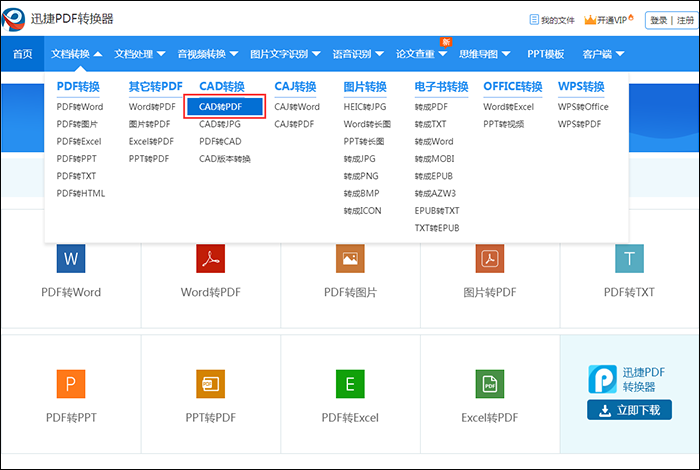
Task: Click the slide icon for PPT转PDF
Action: tap(211, 384)
